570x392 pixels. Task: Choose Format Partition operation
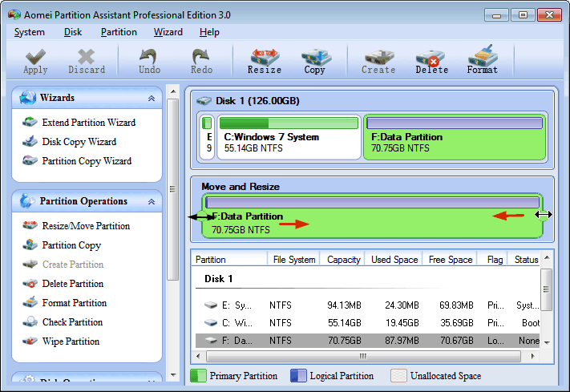point(75,303)
